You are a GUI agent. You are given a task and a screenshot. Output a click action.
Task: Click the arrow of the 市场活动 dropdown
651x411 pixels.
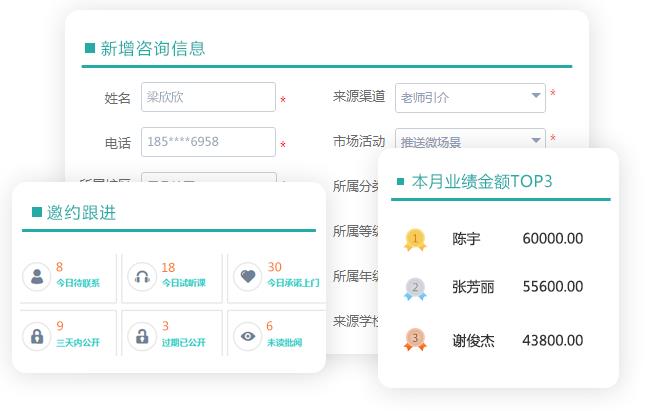click(536, 140)
